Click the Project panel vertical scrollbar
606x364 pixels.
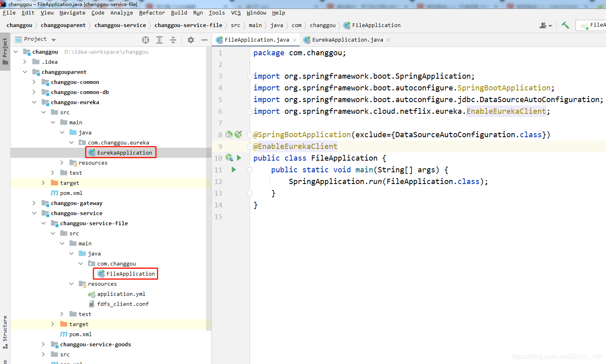[x=209, y=188]
